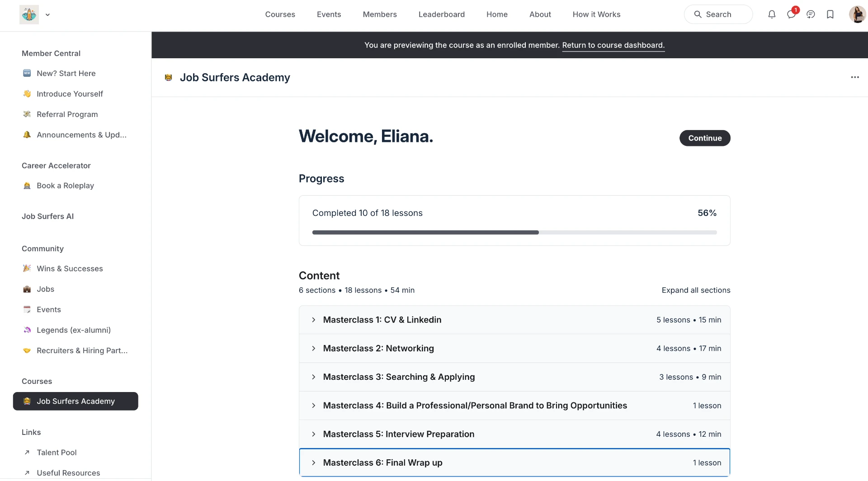Open Referral Program space
The image size is (868, 481).
[75, 114]
